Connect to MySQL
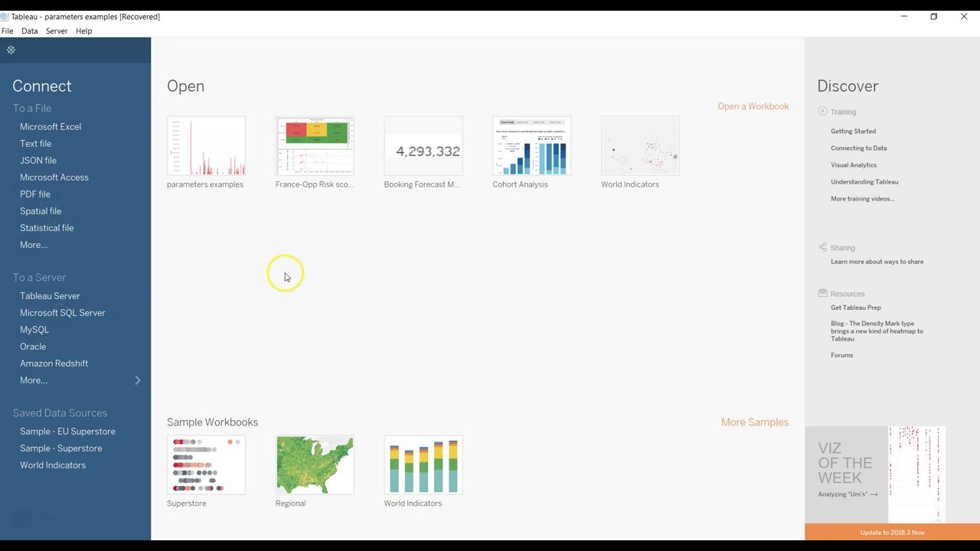980x551 pixels. [x=34, y=330]
